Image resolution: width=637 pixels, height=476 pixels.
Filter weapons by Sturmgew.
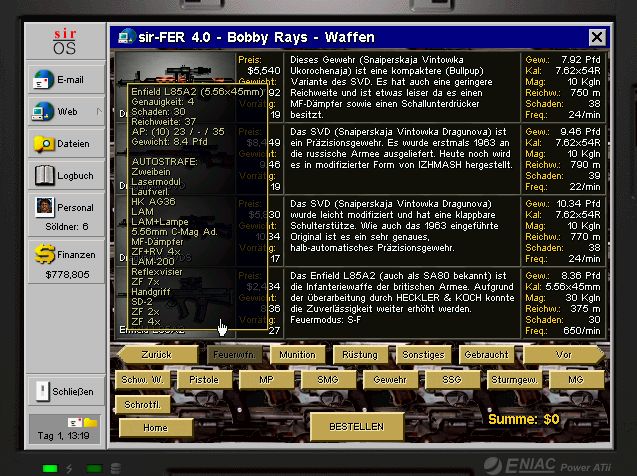(x=514, y=380)
